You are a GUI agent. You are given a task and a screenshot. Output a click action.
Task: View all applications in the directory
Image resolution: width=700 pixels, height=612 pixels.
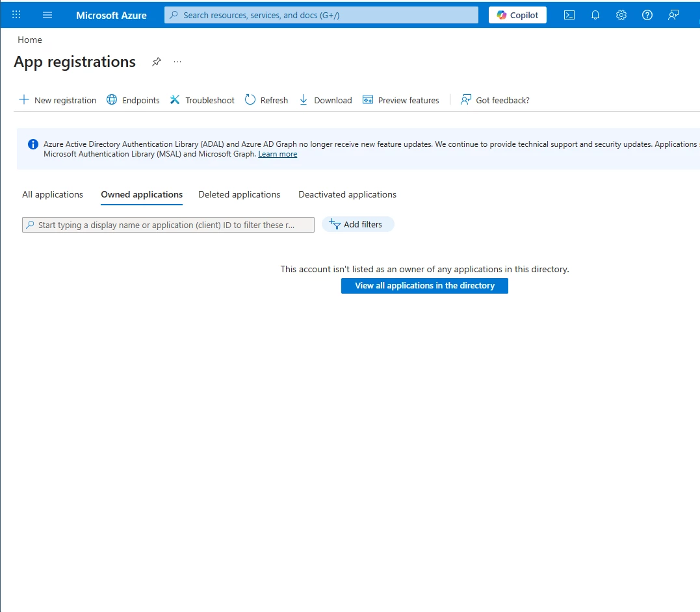point(424,286)
